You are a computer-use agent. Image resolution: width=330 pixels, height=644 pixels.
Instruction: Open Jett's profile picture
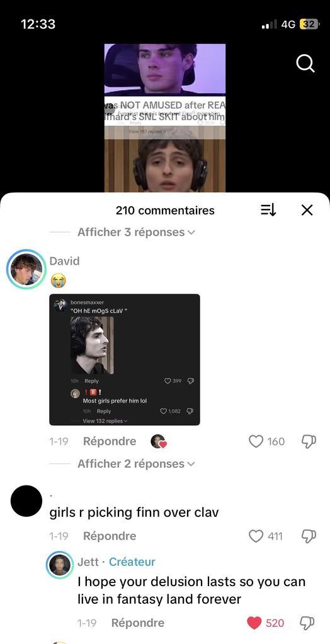coord(60,565)
